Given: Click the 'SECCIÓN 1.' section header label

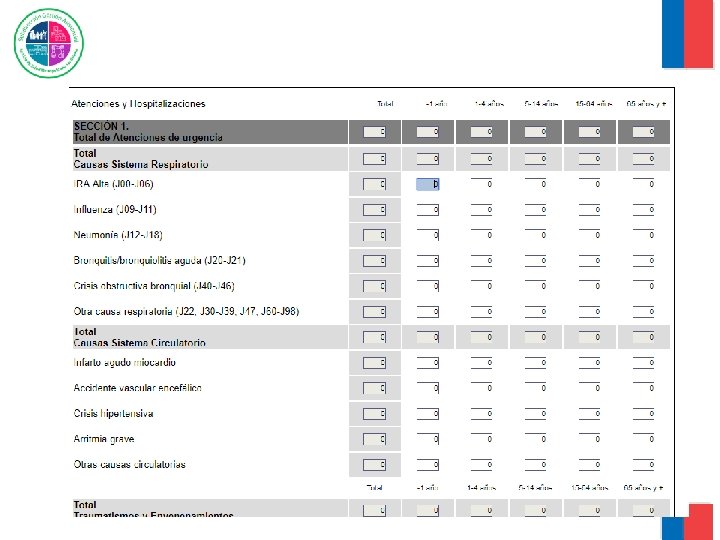Looking at the screenshot, I should pyautogui.click(x=102, y=126).
